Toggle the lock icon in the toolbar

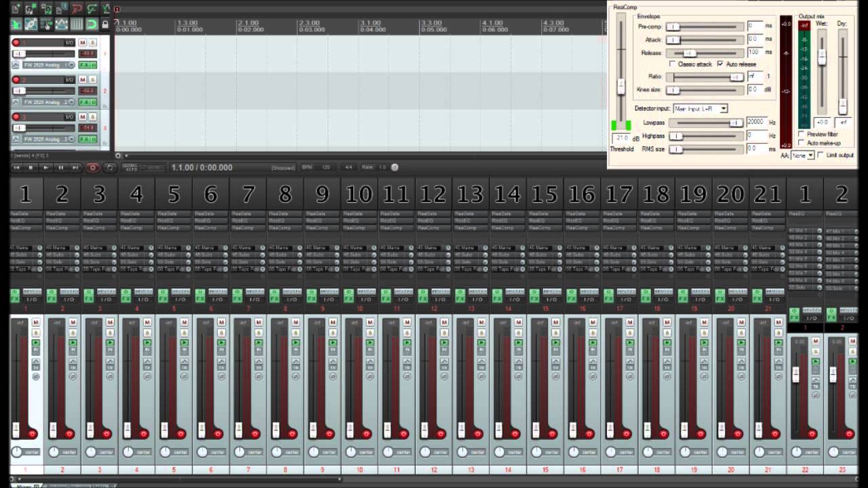(105, 24)
